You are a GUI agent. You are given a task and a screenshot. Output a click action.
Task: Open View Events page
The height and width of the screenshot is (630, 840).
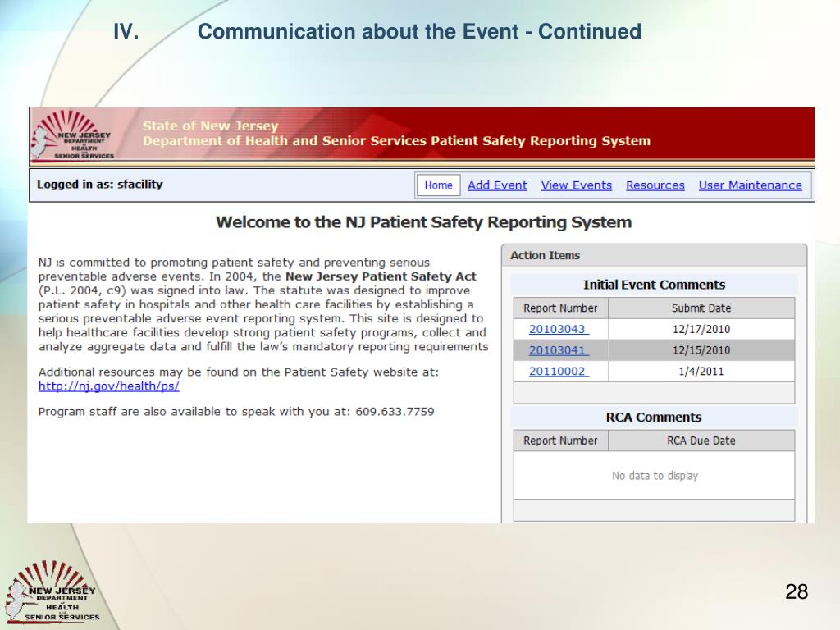pyautogui.click(x=577, y=185)
